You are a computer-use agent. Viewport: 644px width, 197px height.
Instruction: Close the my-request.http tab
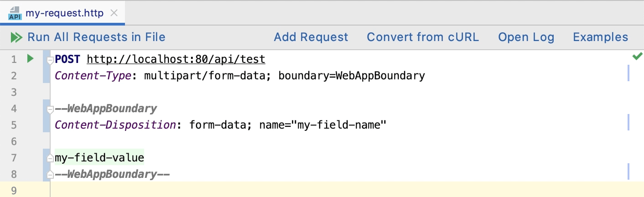tap(114, 13)
